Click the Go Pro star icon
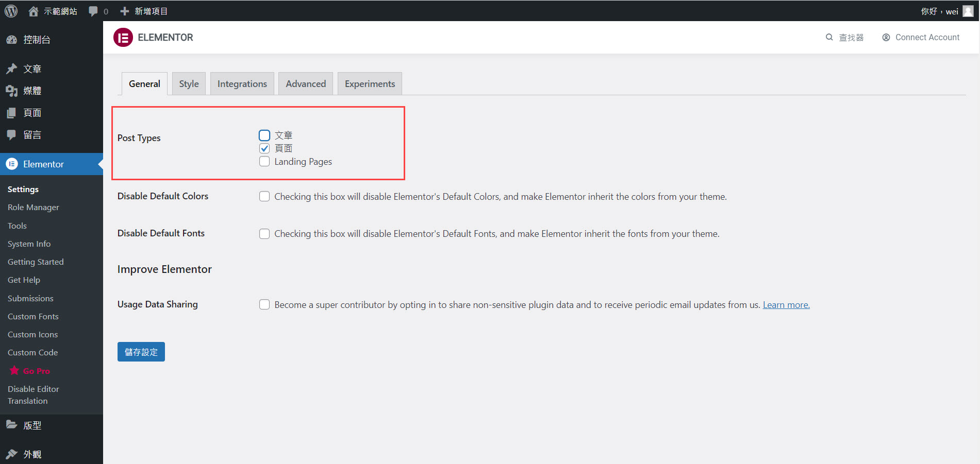Screen dimensions: 980x464 [14, 370]
